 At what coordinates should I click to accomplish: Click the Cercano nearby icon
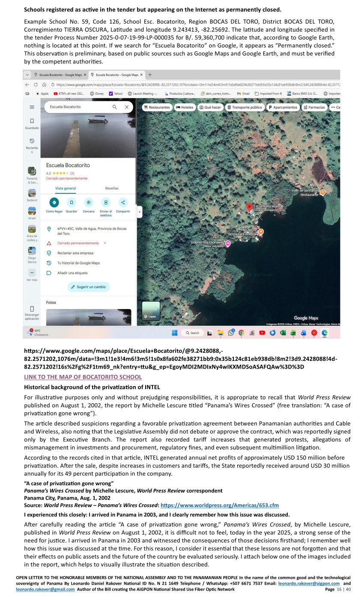click(x=89, y=202)
